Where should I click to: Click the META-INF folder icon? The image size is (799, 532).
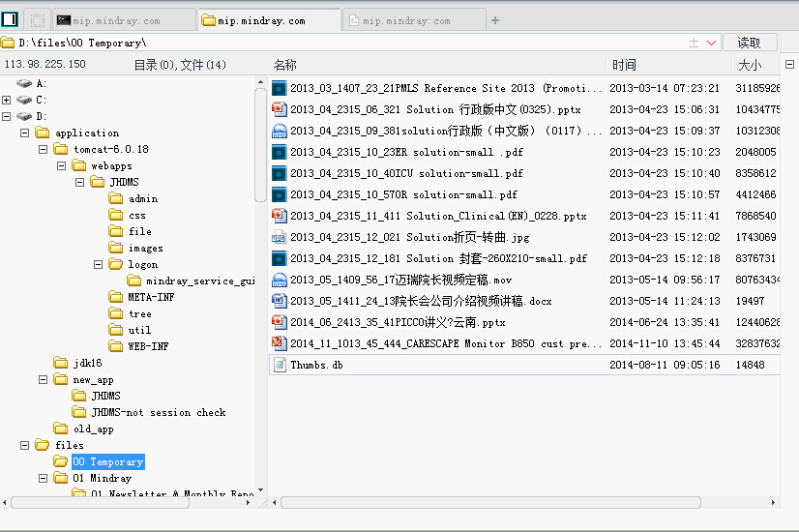coord(116,297)
